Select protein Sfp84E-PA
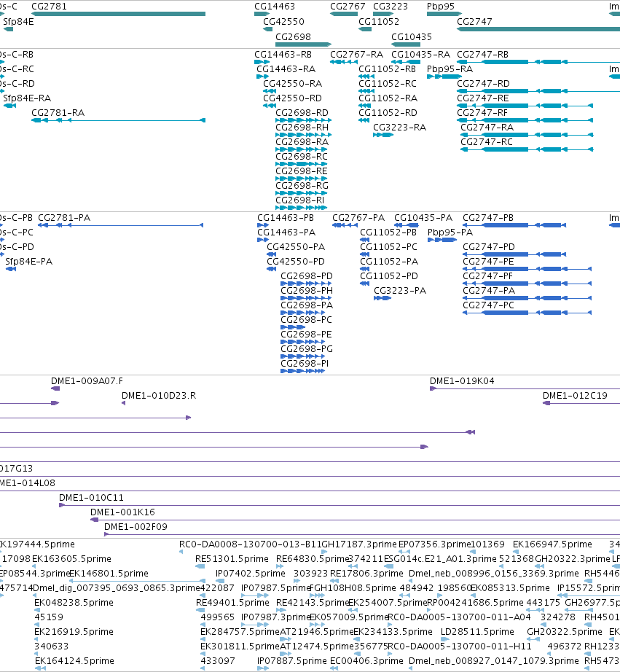Image resolution: width=620 pixels, height=672 pixels. (x=28, y=262)
